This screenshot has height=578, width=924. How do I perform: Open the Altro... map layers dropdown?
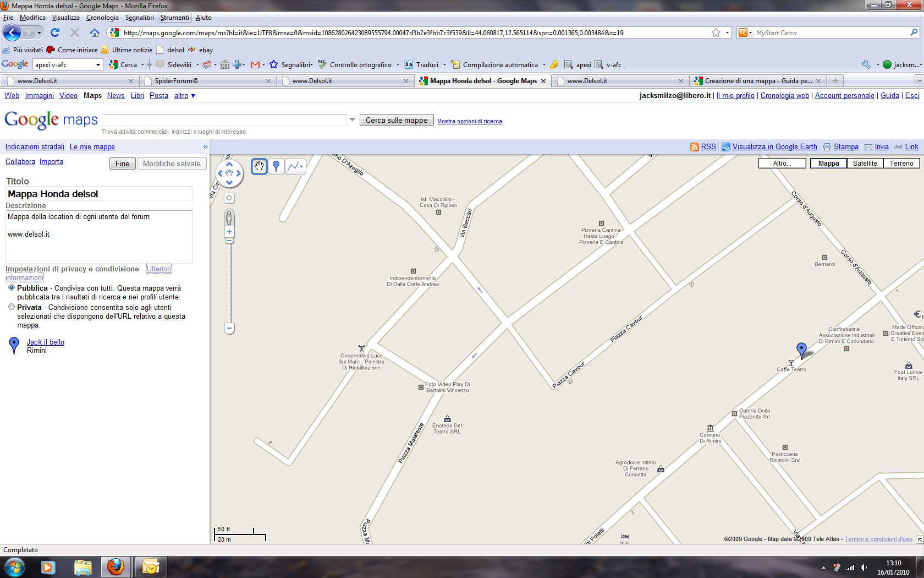tap(782, 163)
